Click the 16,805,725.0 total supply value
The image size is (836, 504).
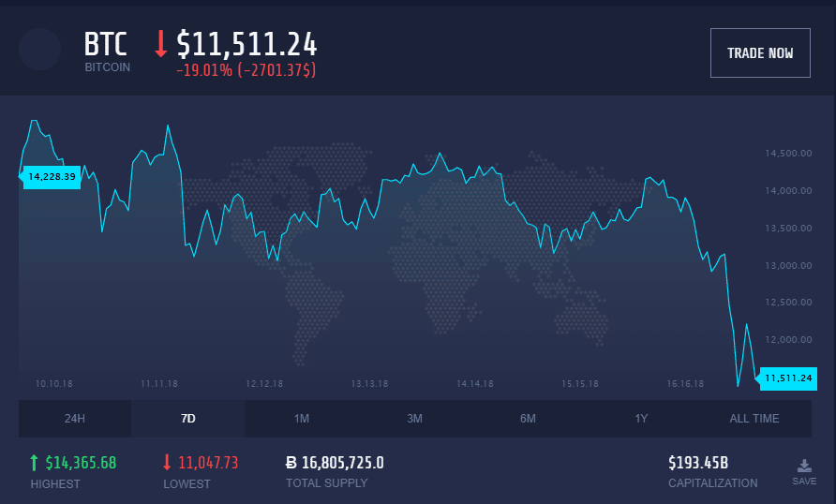pyautogui.click(x=343, y=463)
